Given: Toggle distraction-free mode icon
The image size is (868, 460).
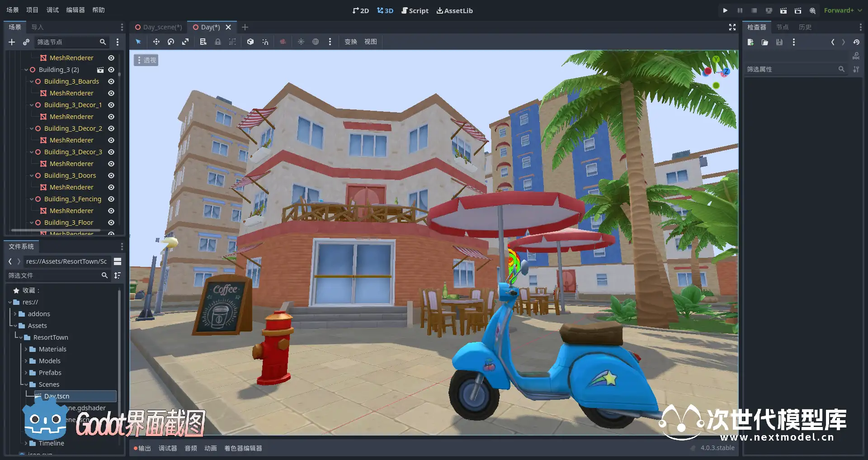Looking at the screenshot, I should [732, 27].
